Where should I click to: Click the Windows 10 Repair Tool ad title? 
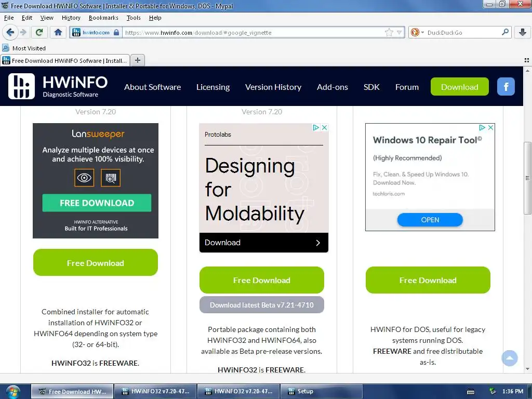(427, 140)
